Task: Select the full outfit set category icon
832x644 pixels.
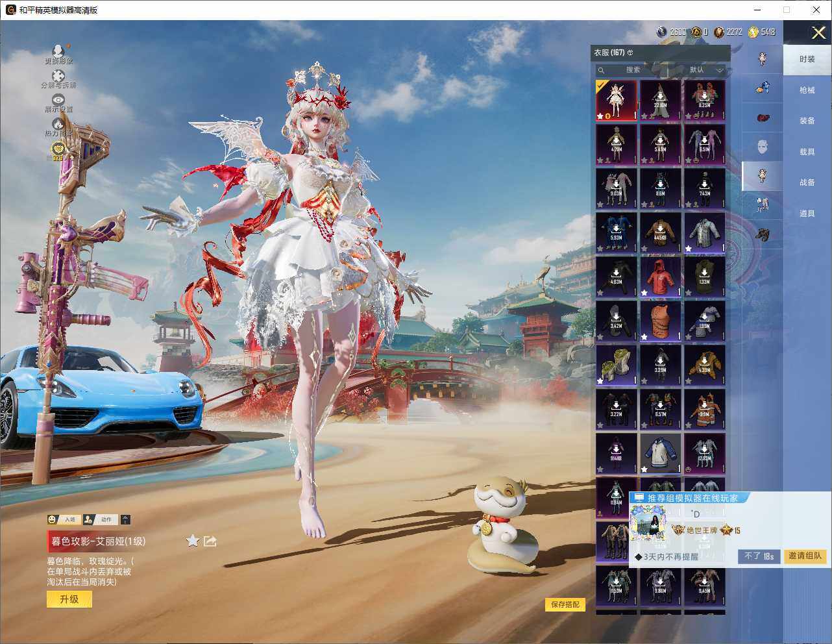Action: pos(763,59)
